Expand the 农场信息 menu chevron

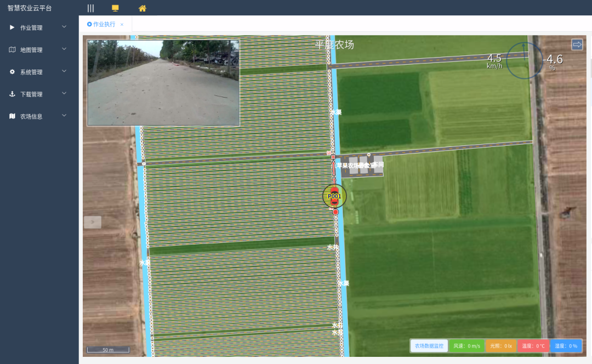pyautogui.click(x=64, y=116)
